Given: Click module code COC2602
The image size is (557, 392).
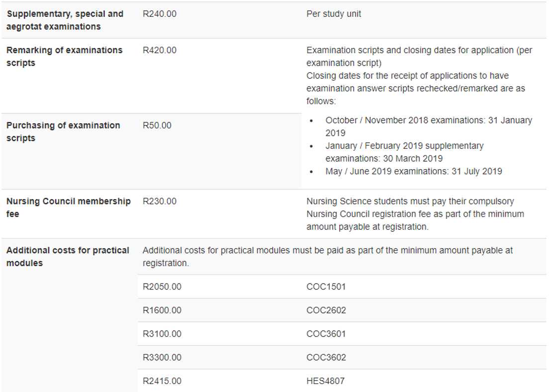Looking at the screenshot, I should (326, 310).
